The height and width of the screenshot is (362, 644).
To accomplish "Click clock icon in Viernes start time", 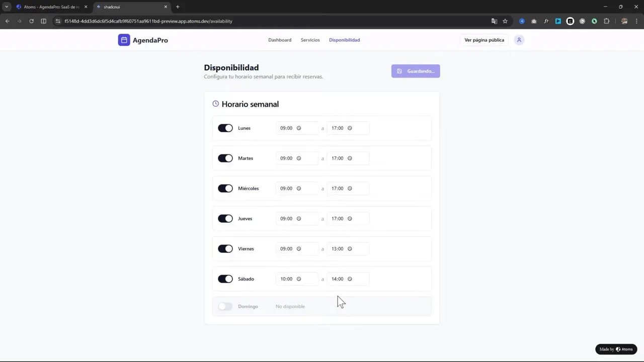I will pos(299,249).
